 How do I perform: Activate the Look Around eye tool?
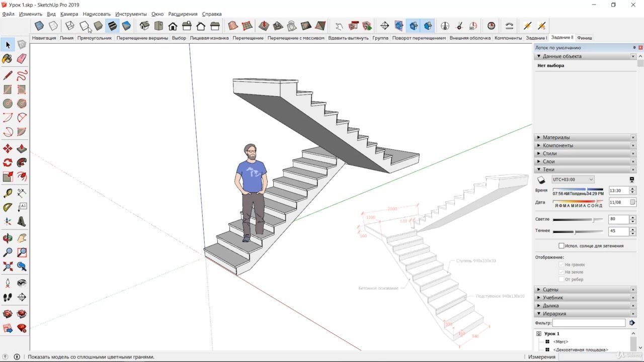coord(22,283)
